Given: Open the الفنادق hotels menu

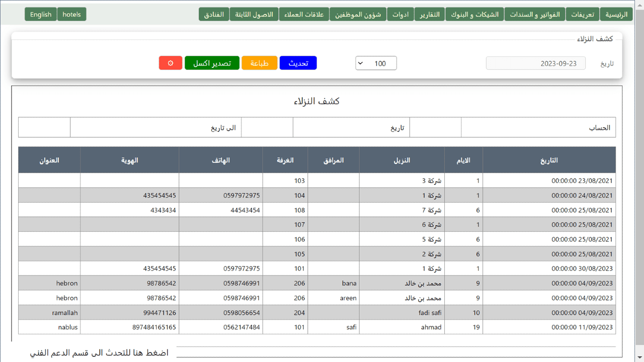Looking at the screenshot, I should click(x=214, y=14).
